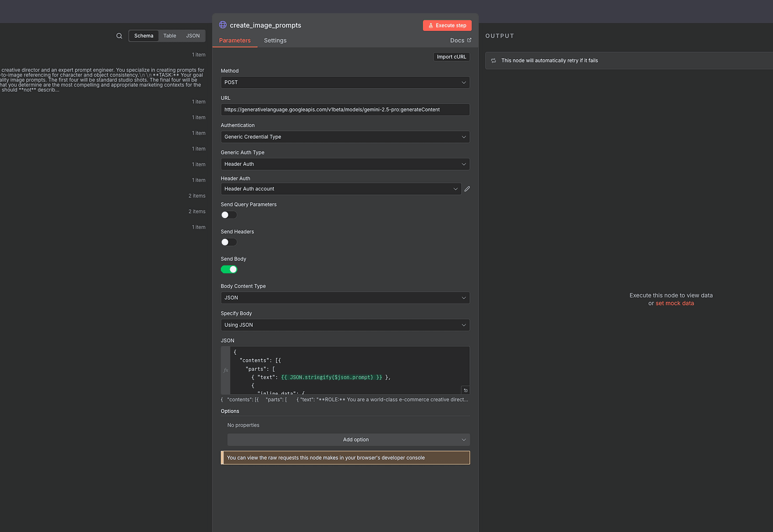The height and width of the screenshot is (532, 773).
Task: Click the search icon in input panel
Action: click(x=119, y=36)
